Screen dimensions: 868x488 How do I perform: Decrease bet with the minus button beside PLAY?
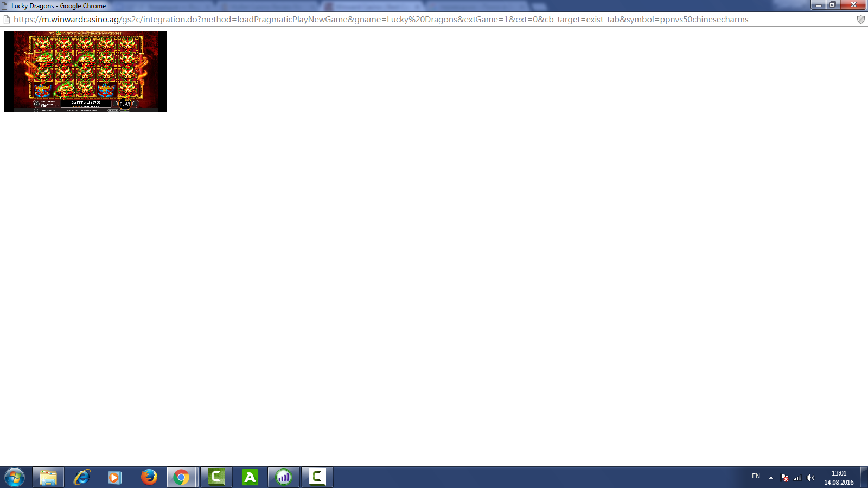[x=115, y=104]
